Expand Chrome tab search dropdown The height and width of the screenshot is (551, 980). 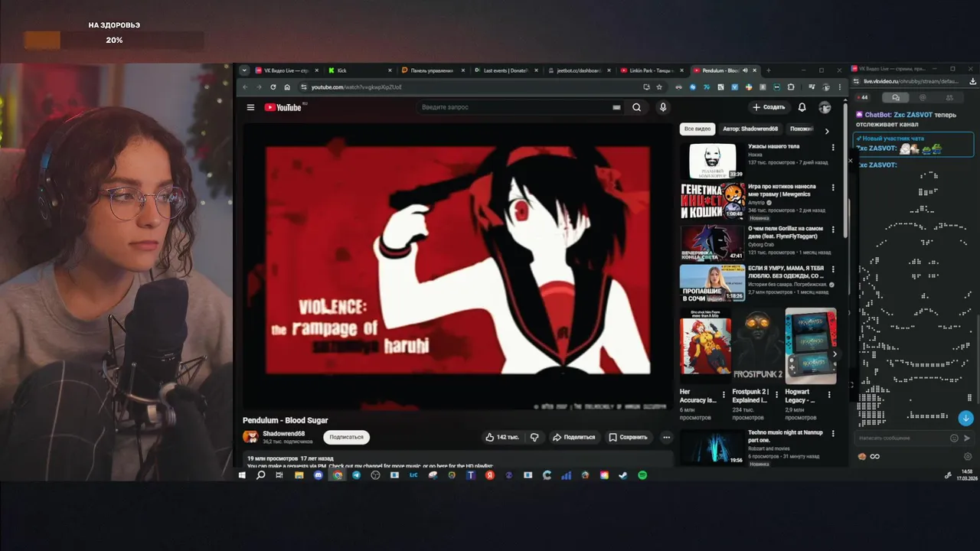tap(243, 70)
